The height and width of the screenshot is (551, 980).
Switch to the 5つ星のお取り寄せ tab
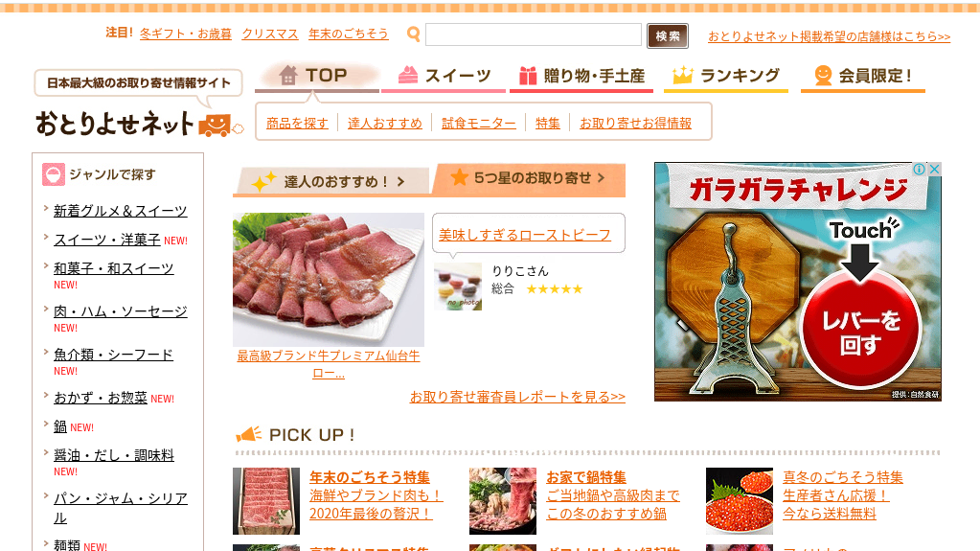coord(530,178)
